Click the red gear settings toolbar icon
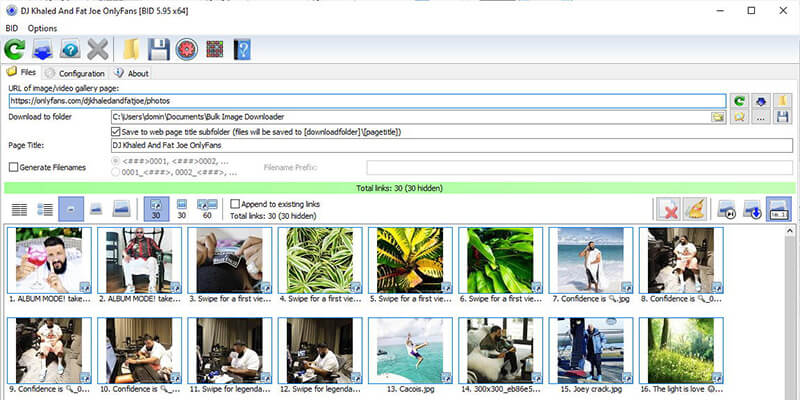Image resolution: width=800 pixels, height=400 pixels. [x=187, y=49]
